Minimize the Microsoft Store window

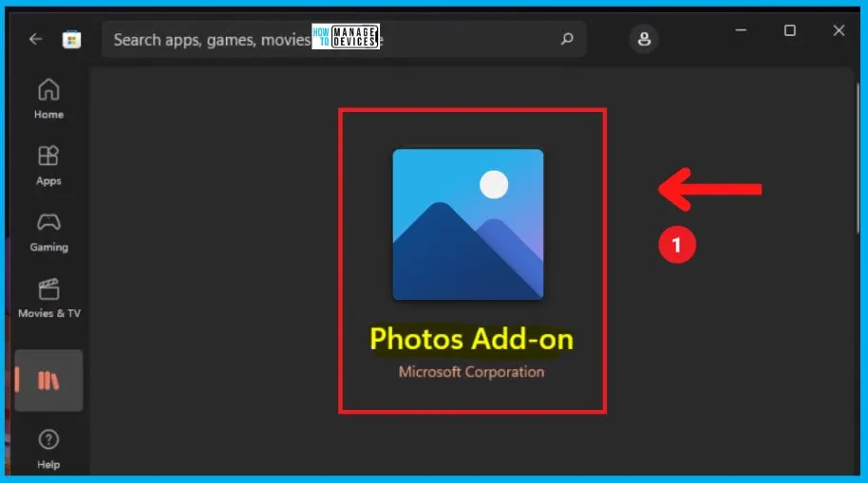point(741,30)
